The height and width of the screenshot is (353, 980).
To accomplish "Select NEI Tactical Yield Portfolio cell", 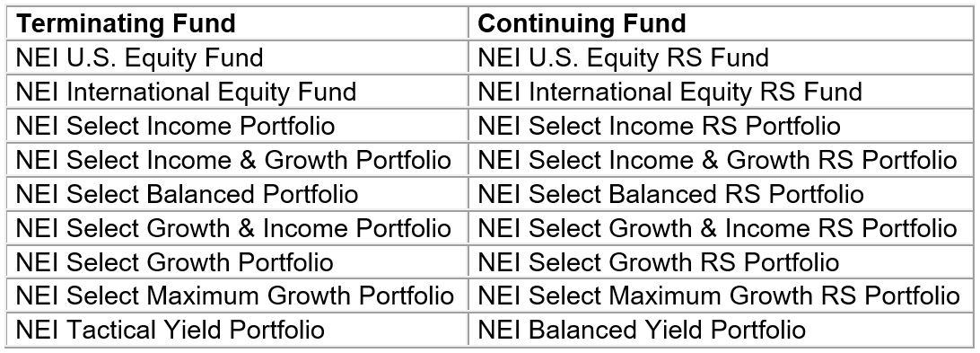I will [x=237, y=330].
